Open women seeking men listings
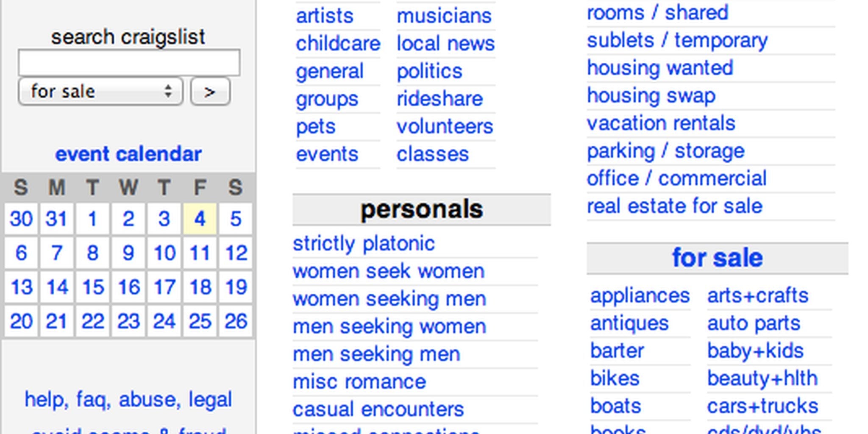Screen dimensions: 868x434 pyautogui.click(x=389, y=298)
